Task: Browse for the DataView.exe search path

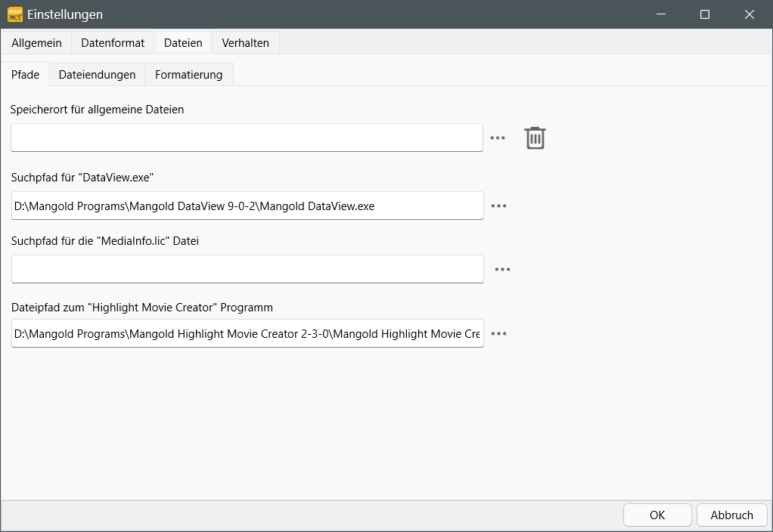Action: [x=499, y=206]
